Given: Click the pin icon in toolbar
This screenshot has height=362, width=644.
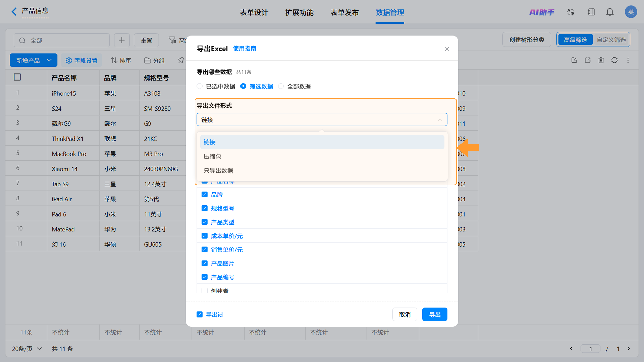Looking at the screenshot, I should pyautogui.click(x=181, y=60).
